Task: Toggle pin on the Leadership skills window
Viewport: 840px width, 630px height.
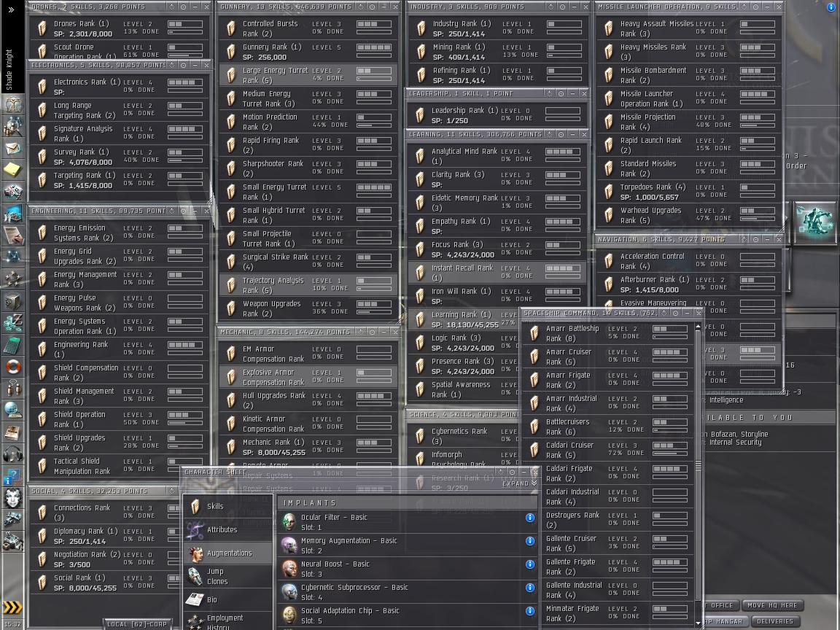Action: [x=561, y=94]
